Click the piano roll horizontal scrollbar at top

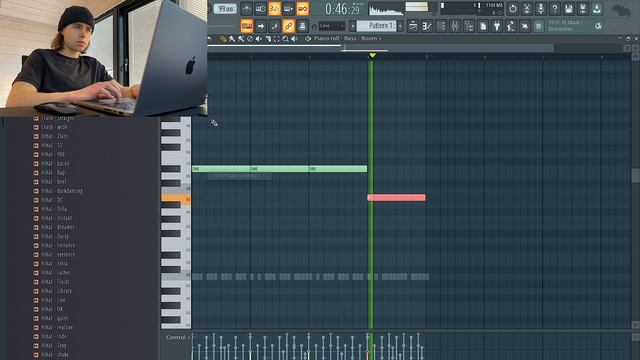click(380, 48)
